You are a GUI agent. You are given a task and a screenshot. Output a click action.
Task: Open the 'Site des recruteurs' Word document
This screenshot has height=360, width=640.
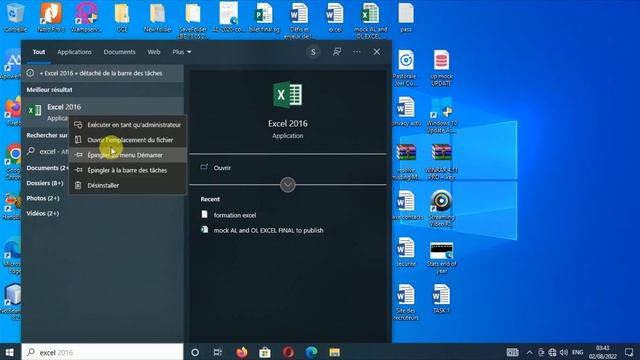(406, 302)
